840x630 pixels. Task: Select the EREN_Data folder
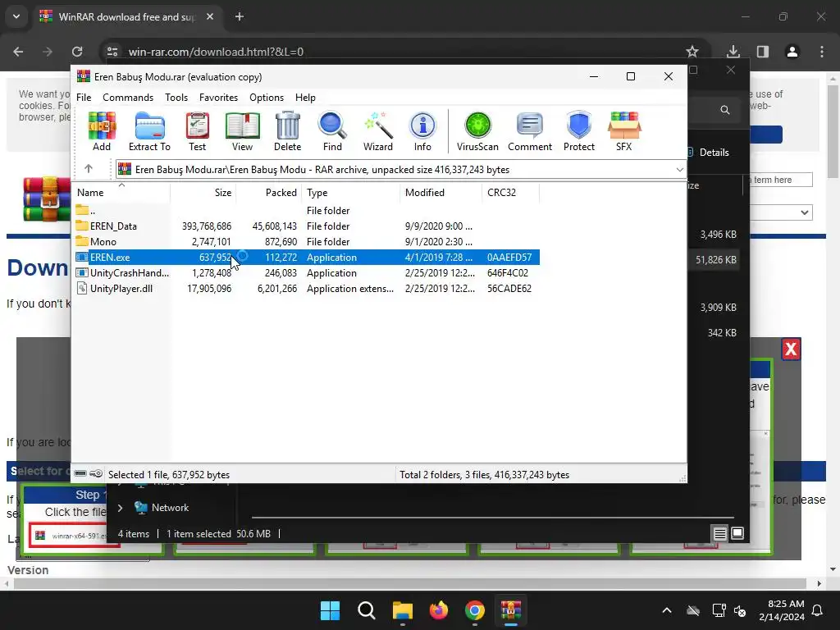pyautogui.click(x=306, y=226)
